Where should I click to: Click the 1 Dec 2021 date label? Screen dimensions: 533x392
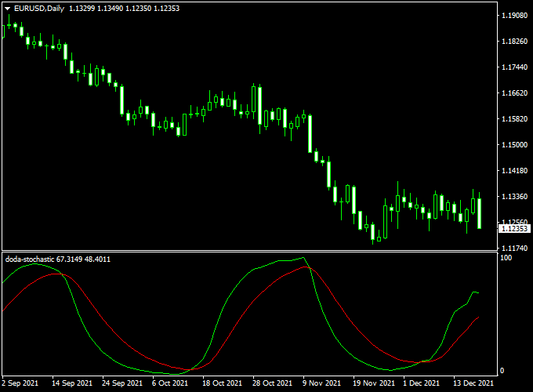coord(421,383)
